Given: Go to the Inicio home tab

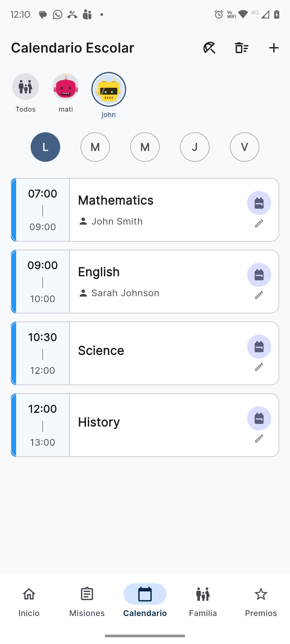Looking at the screenshot, I should pos(29,602).
